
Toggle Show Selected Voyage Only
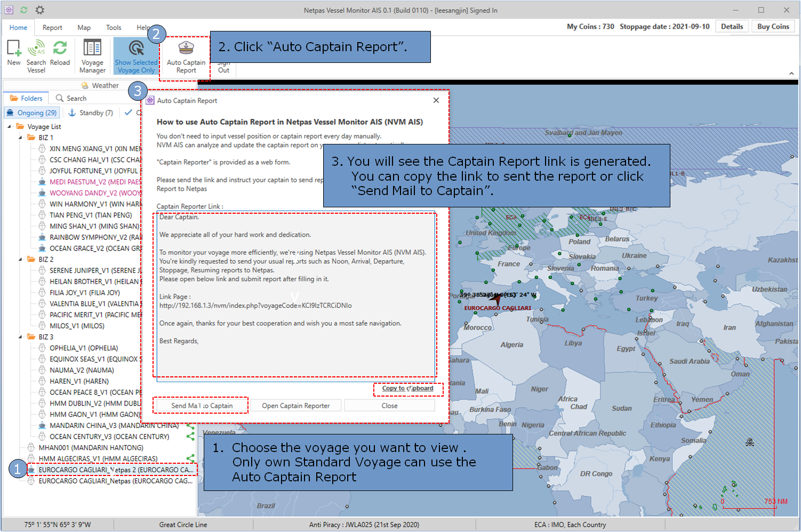pos(136,56)
